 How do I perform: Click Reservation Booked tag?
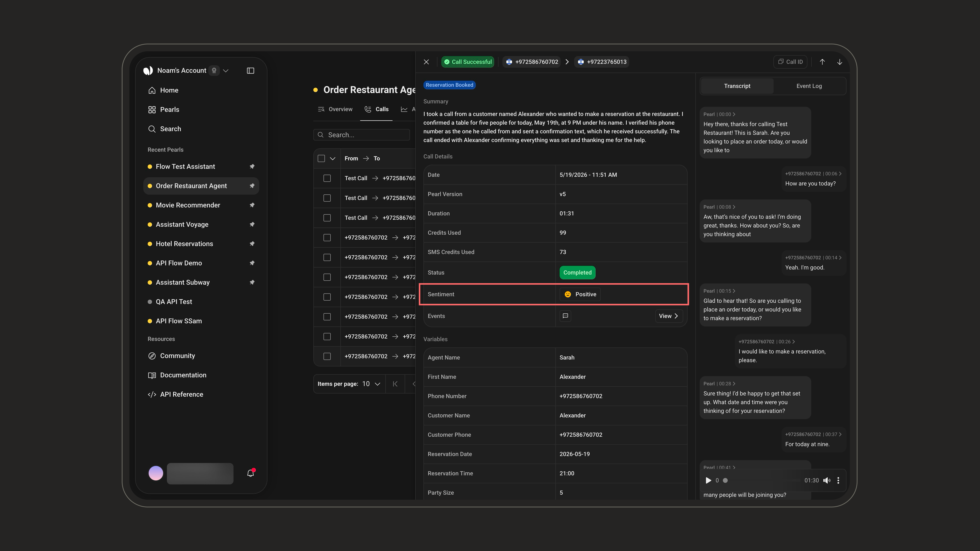[449, 85]
